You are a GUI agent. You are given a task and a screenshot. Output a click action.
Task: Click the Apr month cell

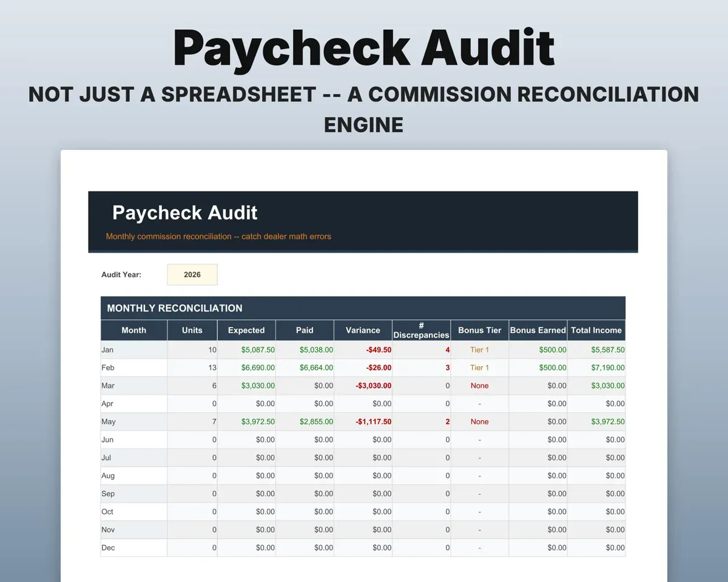[134, 404]
